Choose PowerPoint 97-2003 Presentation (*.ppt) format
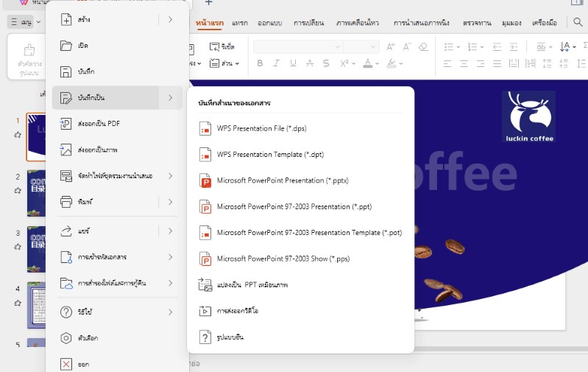Viewport: 588px width, 372px height. (301, 207)
